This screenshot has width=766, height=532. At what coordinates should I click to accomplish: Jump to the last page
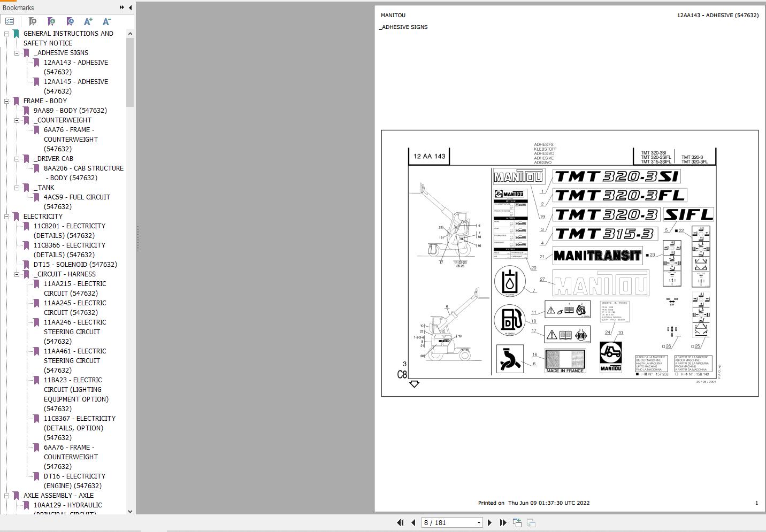click(x=503, y=523)
